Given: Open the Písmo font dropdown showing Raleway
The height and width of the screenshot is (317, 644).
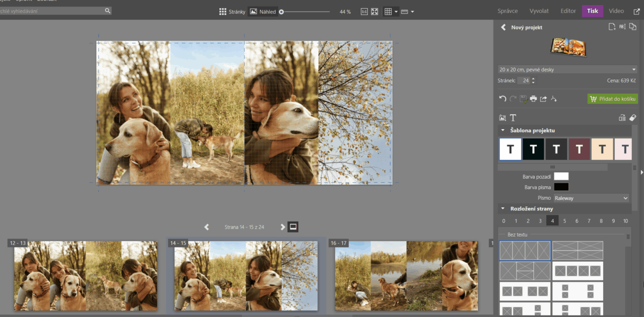Looking at the screenshot, I should pyautogui.click(x=591, y=198).
